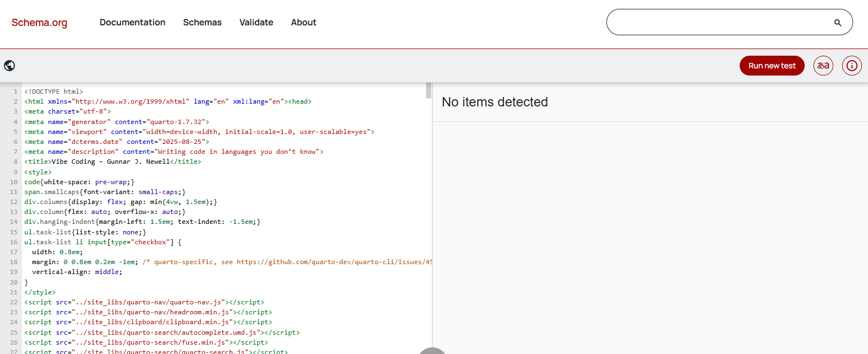This screenshot has width=868, height=354.
Task: Open the Documentation menu item
Action: (x=132, y=23)
